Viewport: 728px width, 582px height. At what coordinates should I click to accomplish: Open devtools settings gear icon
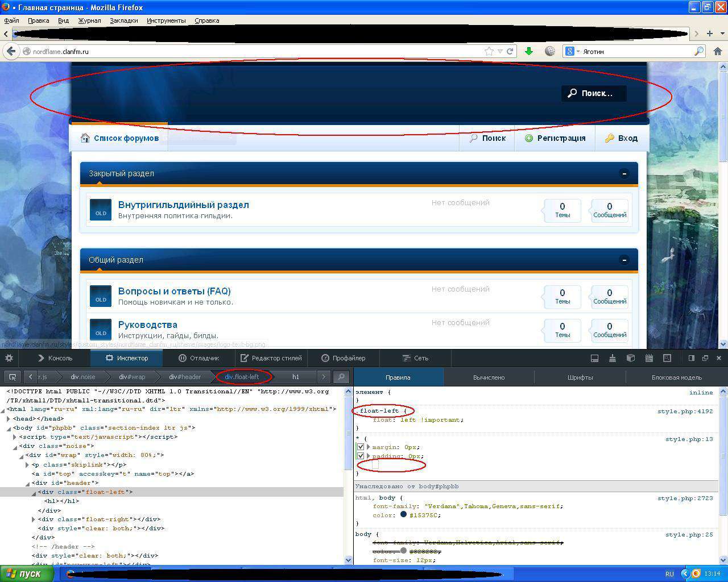(9, 358)
